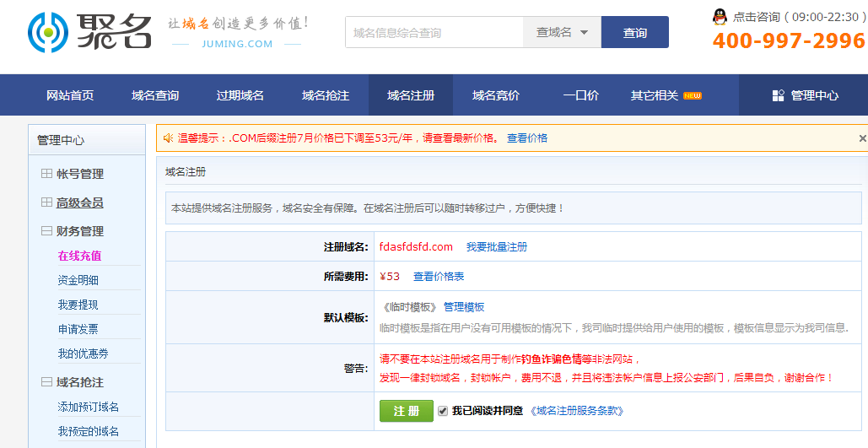Open 其它相关 in navigation bar
This screenshot has width=868, height=448.
(x=655, y=95)
